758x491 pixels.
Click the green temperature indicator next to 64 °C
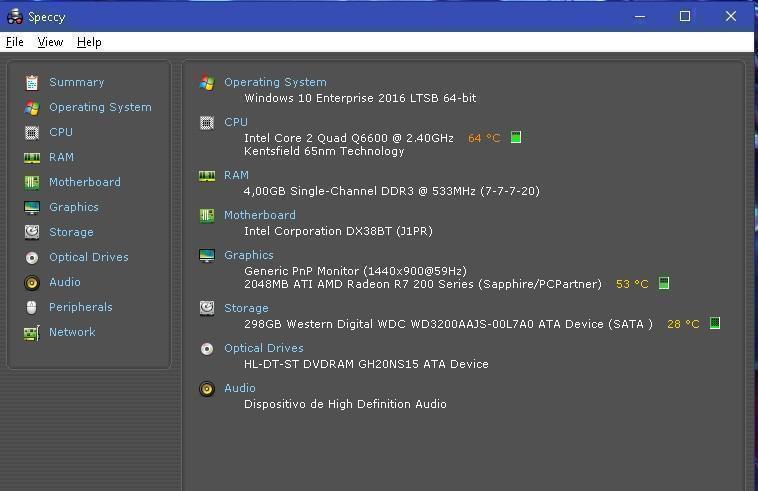tap(516, 137)
